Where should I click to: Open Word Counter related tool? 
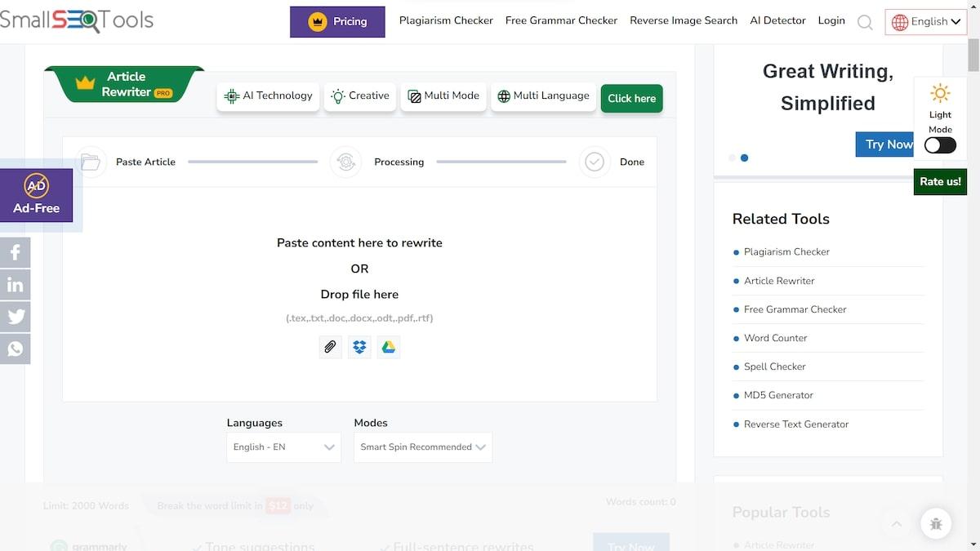pyautogui.click(x=775, y=338)
